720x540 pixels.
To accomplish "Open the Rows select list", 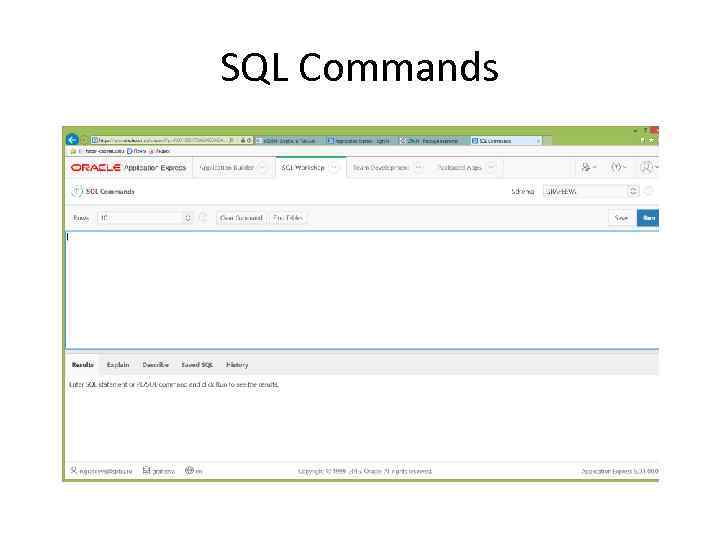I will [x=145, y=218].
